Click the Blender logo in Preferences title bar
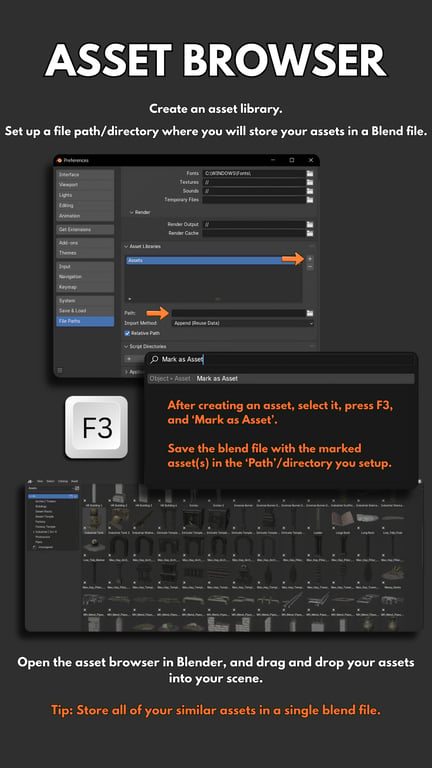Viewport: 432px width, 768px height. click(x=60, y=160)
